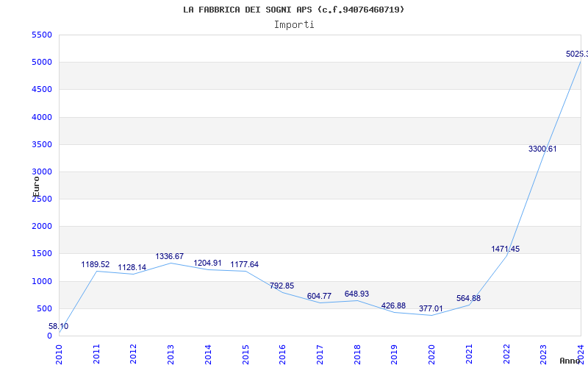Image resolution: width=588 pixels, height=368 pixels.
Task: Select the 2018 x-axis year label
Action: 357,355
